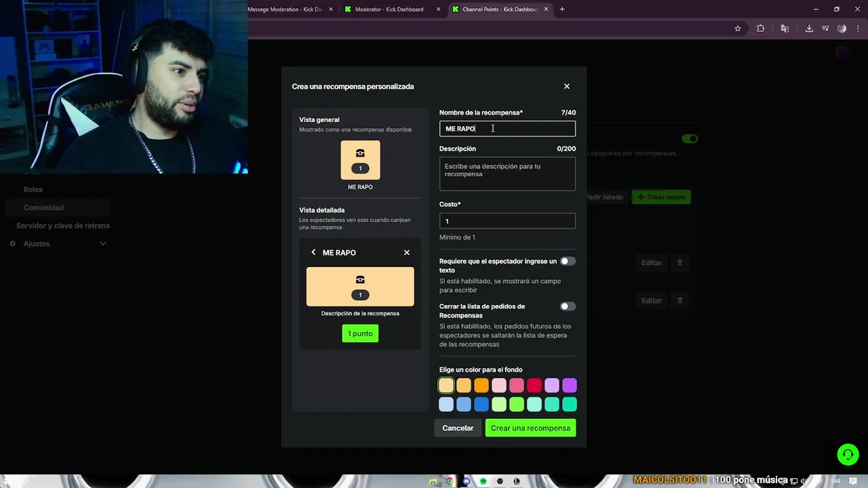Open Chrome three-dot menu
The image size is (868, 488).
(x=858, y=28)
